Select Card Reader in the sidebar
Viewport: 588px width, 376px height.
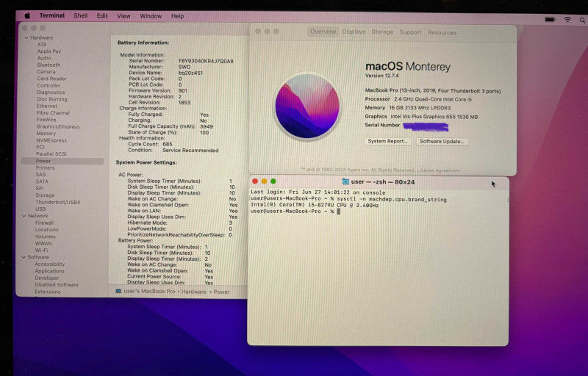point(51,79)
